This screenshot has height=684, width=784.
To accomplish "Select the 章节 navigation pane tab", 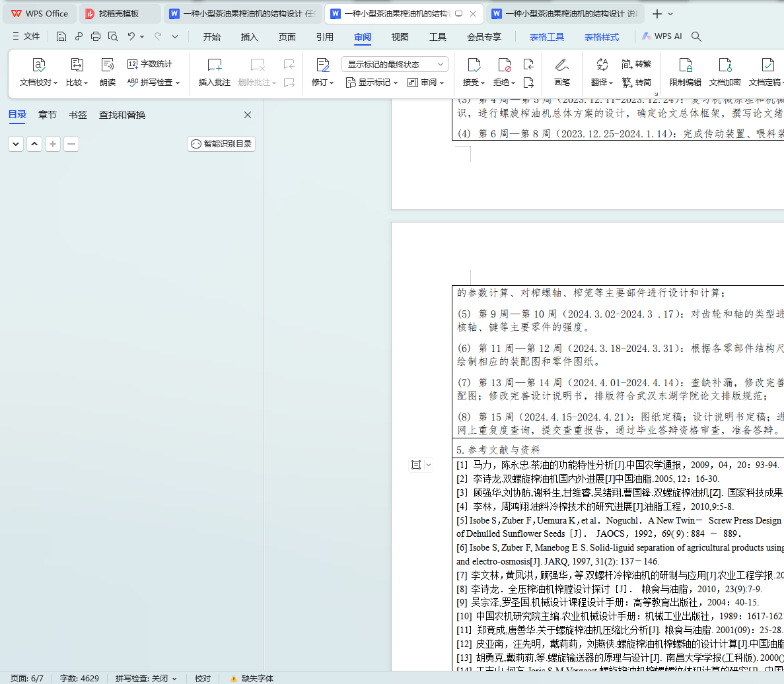I will coord(48,115).
